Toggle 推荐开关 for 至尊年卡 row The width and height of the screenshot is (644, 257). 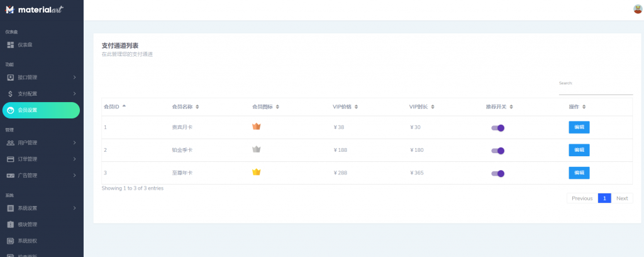[498, 173]
